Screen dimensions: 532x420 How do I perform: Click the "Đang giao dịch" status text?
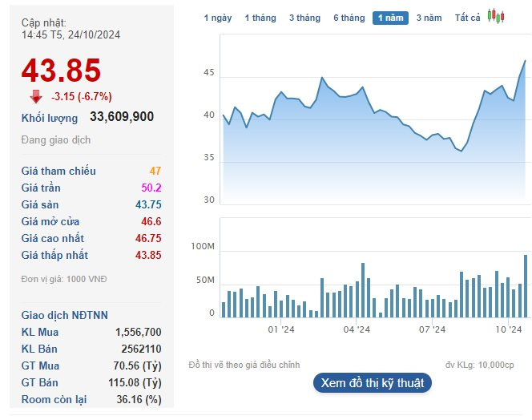pos(56,140)
